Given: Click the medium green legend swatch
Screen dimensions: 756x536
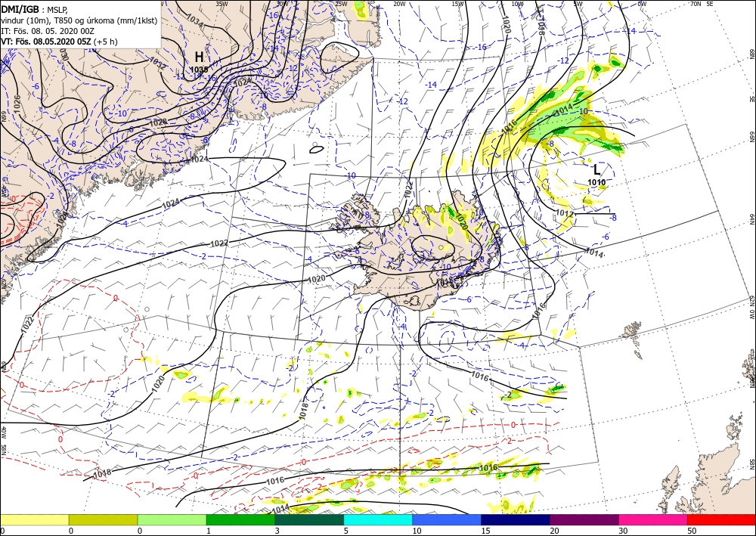Looking at the screenshot, I should [x=240, y=519].
